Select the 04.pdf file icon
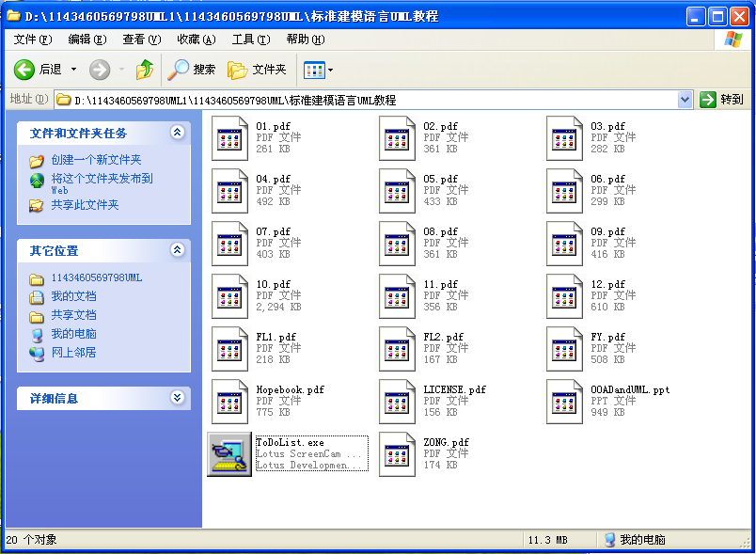756x554 pixels. pos(229,191)
